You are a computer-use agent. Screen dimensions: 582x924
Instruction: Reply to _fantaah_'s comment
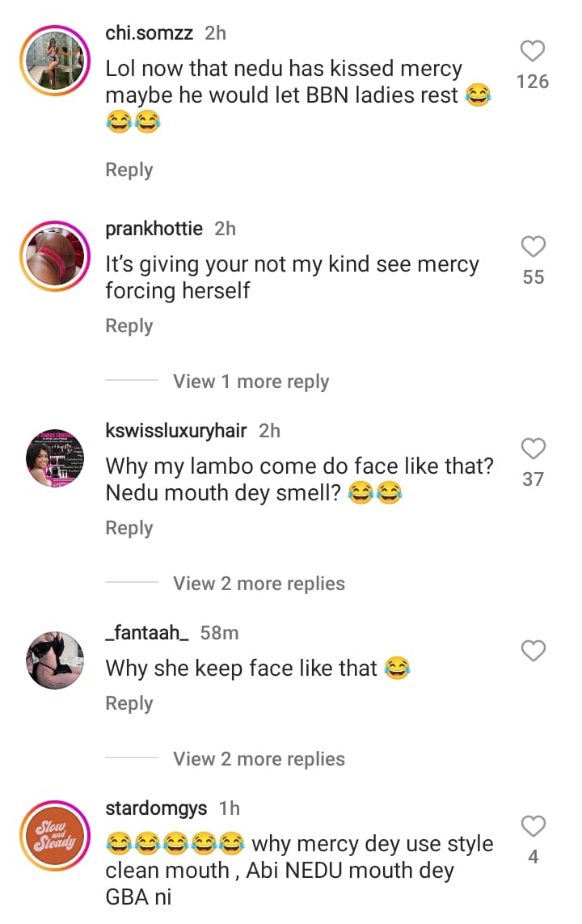tap(129, 703)
